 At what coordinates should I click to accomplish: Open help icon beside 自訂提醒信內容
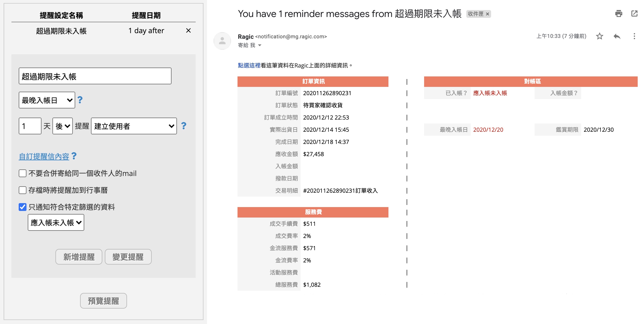click(x=74, y=156)
